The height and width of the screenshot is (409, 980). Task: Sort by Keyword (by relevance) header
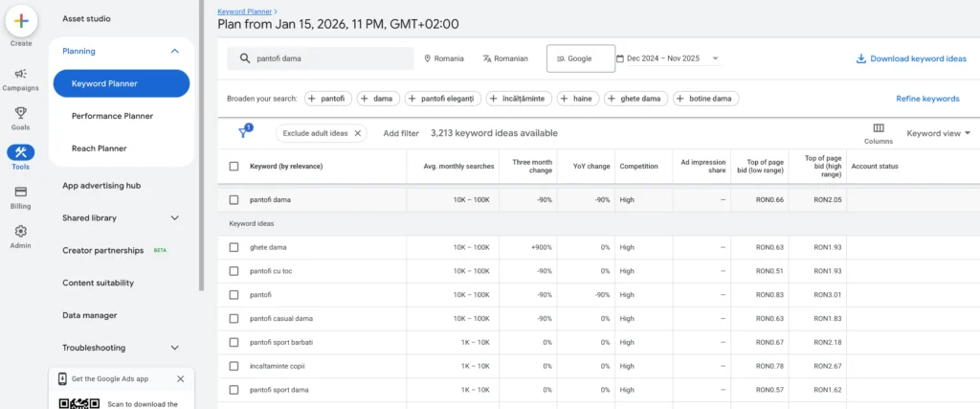286,167
